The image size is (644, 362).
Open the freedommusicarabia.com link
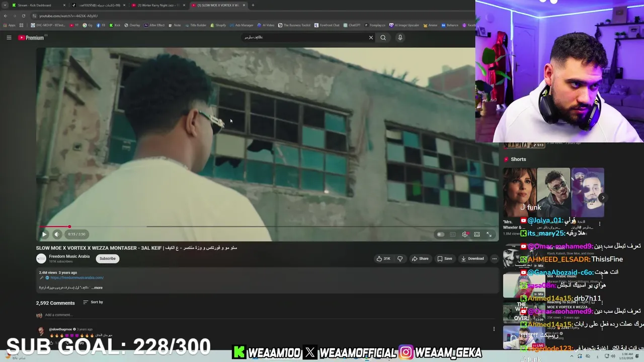coord(76,278)
